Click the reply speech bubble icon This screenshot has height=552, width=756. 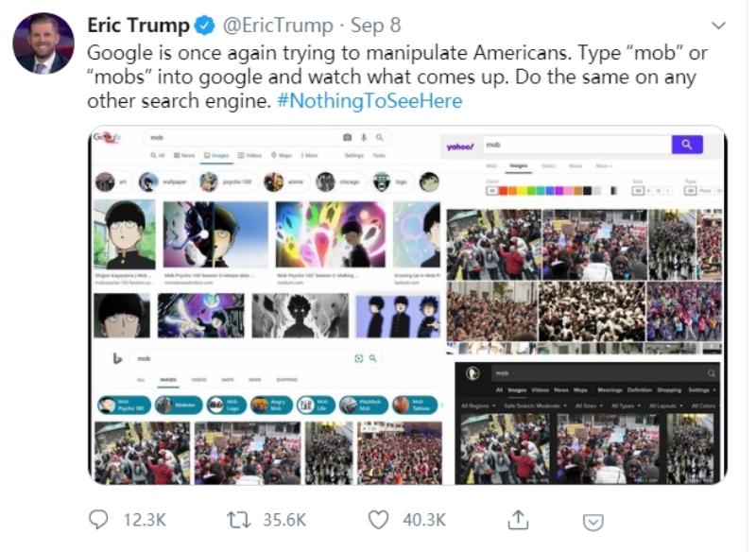98,519
